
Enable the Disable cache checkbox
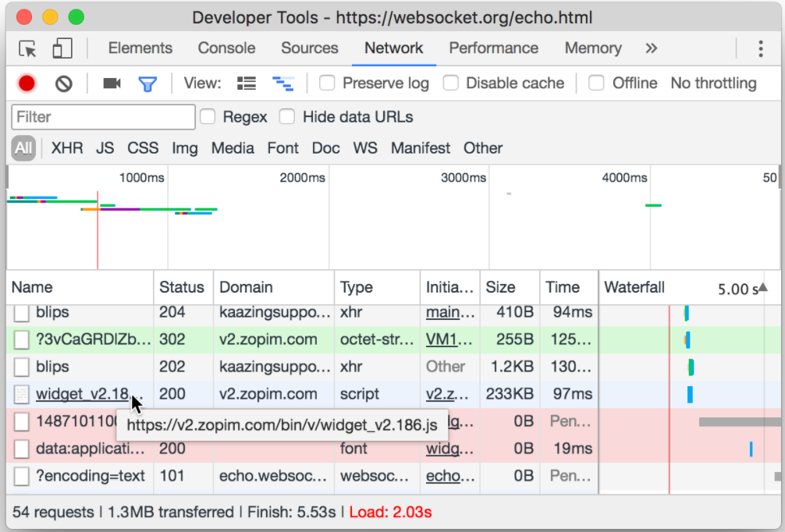(x=450, y=83)
